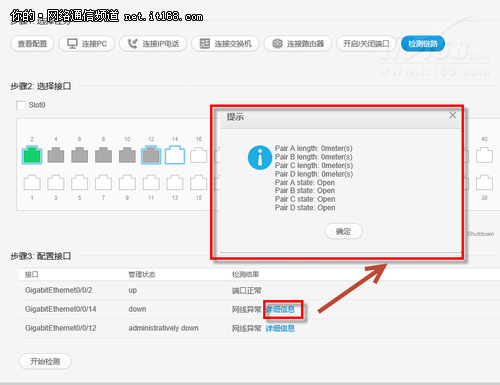500x385 pixels.
Task: Select port 16 icon
Action: [x=199, y=155]
